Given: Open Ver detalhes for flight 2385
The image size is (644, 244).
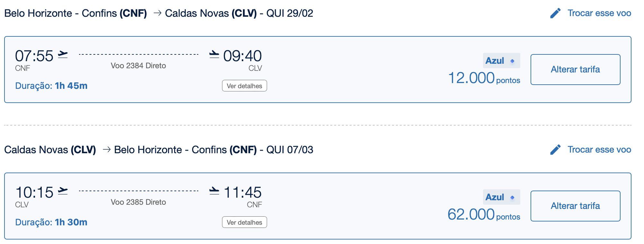Looking at the screenshot, I should click(x=245, y=222).
